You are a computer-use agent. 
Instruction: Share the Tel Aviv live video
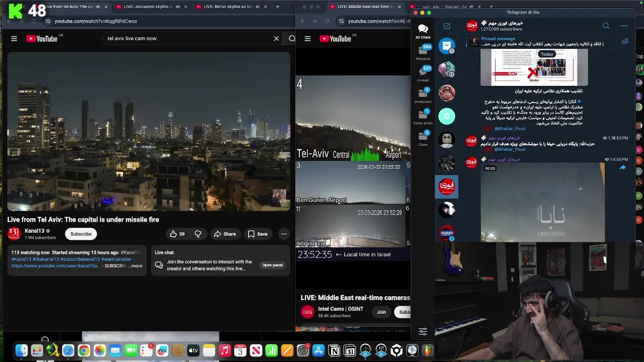pyautogui.click(x=224, y=234)
